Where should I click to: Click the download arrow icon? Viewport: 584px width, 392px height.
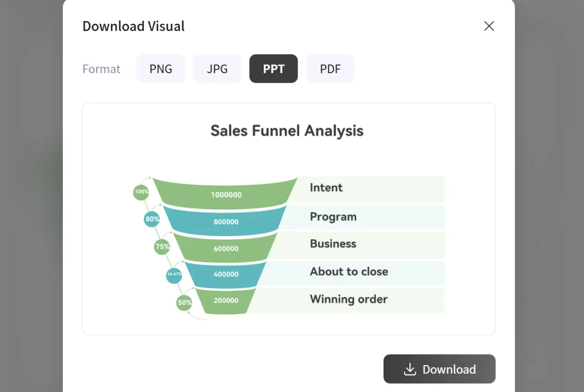point(410,369)
